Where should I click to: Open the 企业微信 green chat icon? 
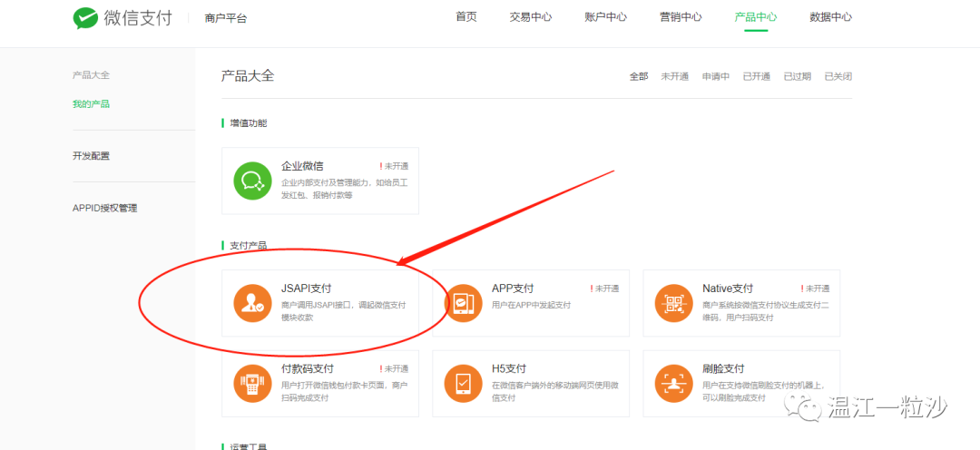(252, 181)
